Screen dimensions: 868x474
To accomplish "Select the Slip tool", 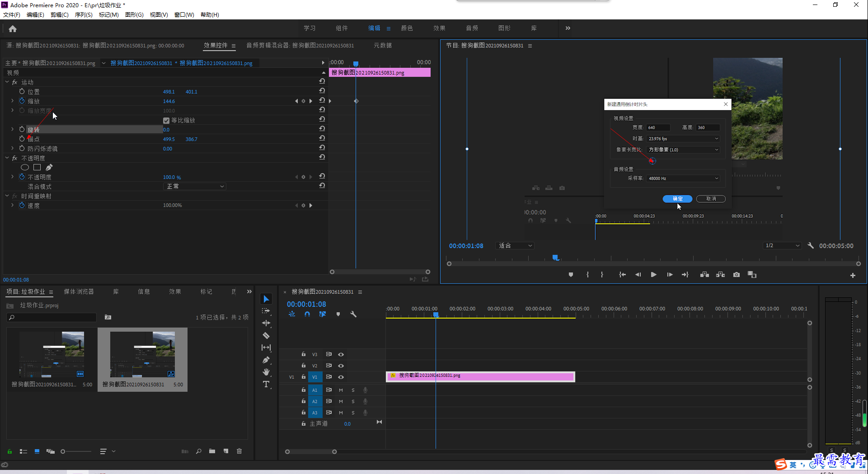I will pos(266,347).
